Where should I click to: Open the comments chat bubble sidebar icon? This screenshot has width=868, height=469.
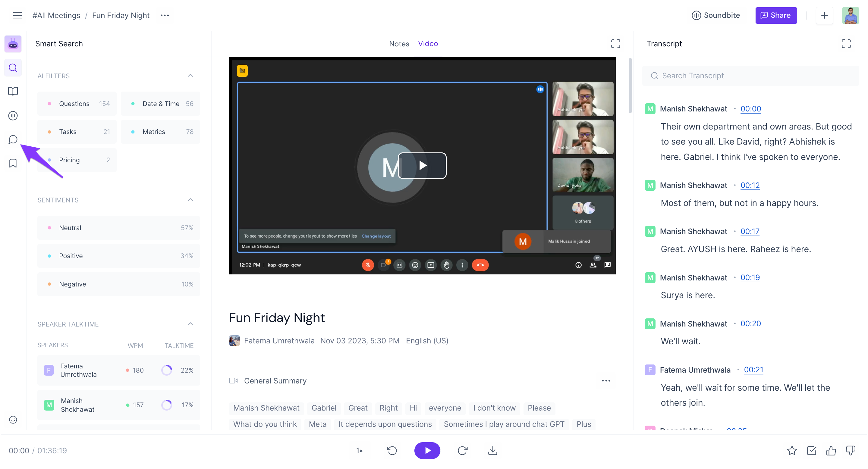point(13,139)
